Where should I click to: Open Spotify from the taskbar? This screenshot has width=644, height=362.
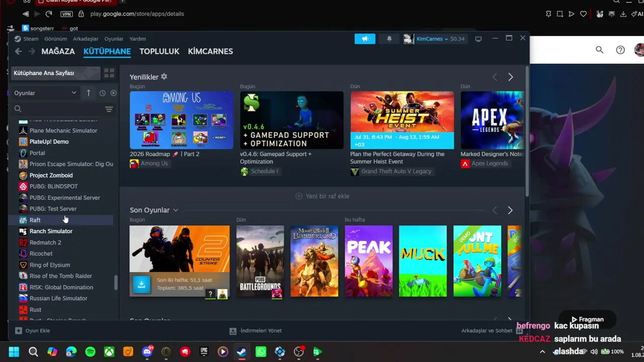[x=91, y=352]
